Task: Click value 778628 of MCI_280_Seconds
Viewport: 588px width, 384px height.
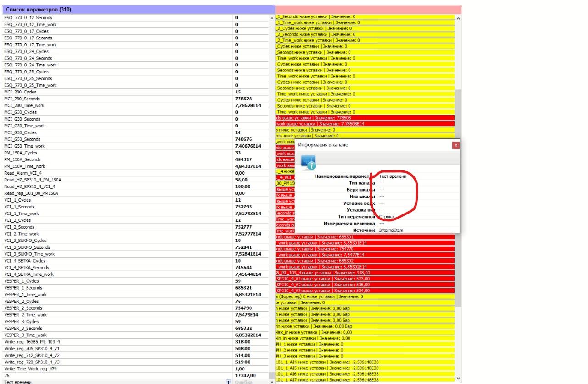Action: 243,99
